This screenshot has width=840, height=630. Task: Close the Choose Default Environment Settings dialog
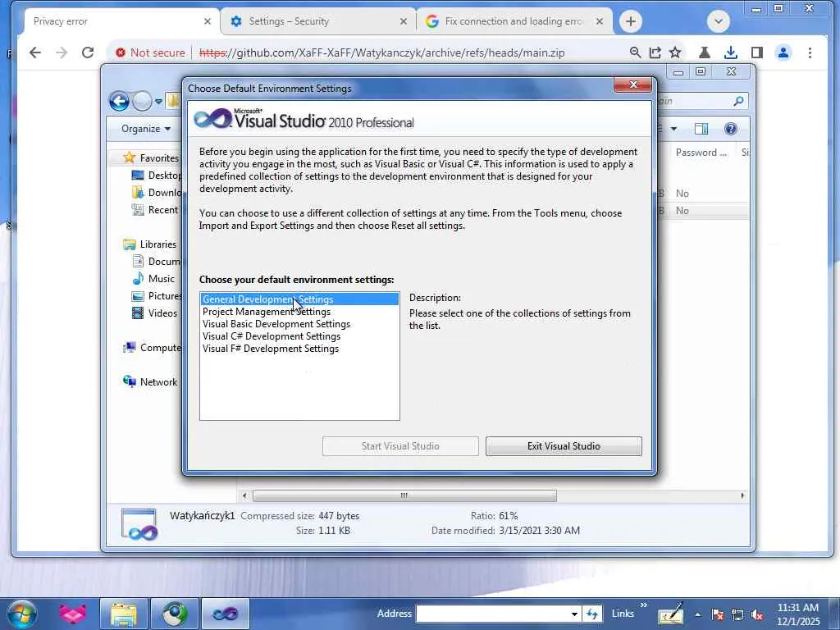click(632, 84)
